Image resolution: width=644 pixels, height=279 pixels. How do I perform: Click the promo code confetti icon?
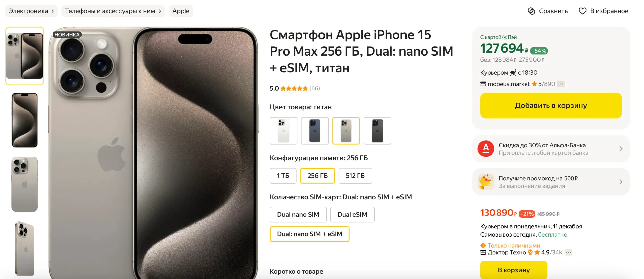(486, 182)
